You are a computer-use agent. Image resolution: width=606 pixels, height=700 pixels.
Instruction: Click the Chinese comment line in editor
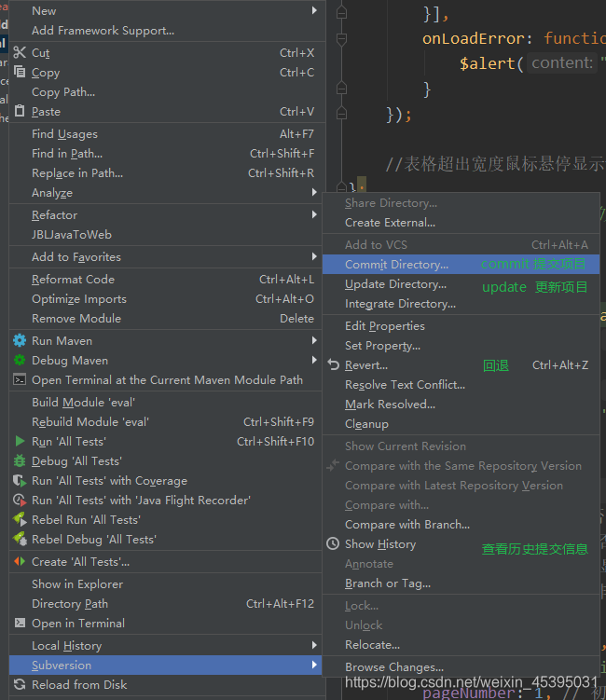pyautogui.click(x=495, y=164)
